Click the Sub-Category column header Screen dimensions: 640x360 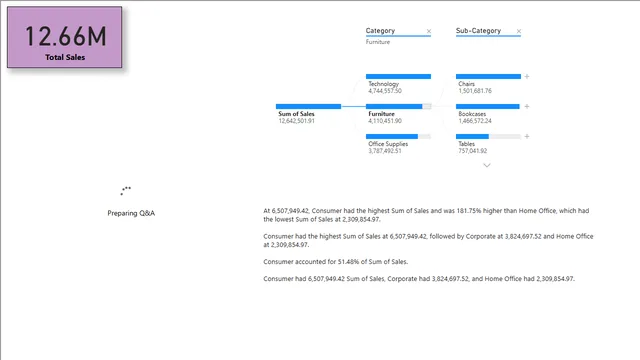tap(478, 31)
